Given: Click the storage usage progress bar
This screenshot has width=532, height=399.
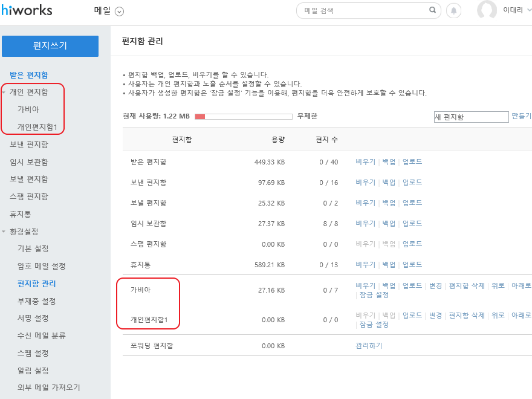Looking at the screenshot, I should [x=244, y=117].
